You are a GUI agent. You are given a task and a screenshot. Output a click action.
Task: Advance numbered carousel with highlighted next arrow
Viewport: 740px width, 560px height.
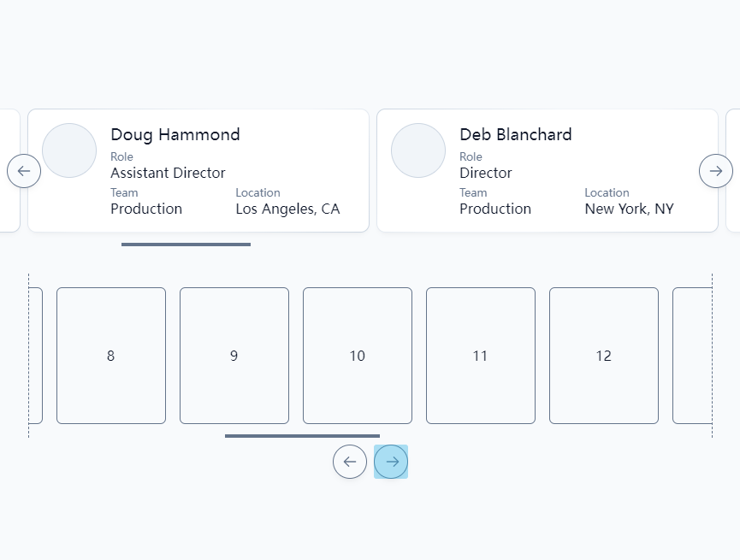(x=391, y=462)
